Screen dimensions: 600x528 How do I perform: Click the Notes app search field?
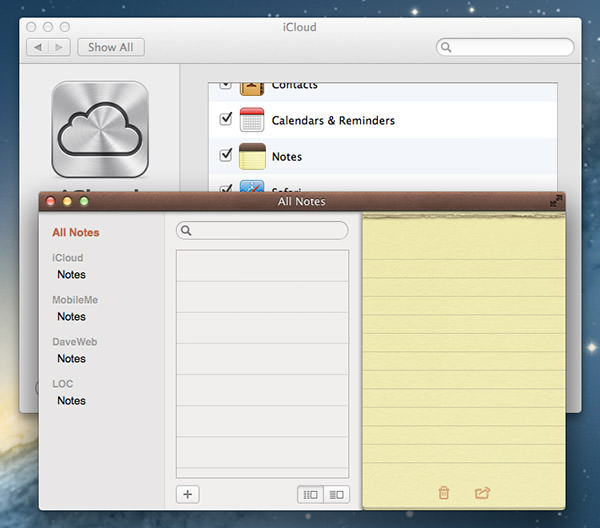point(262,230)
